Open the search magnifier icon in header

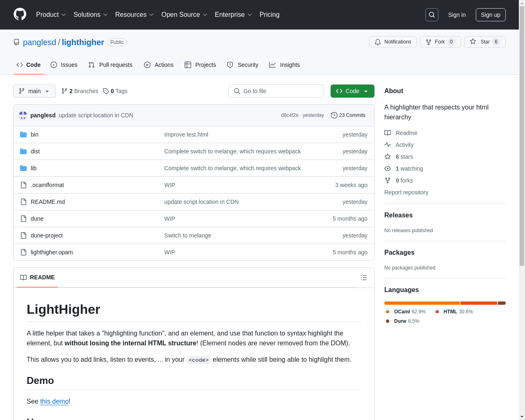(x=432, y=15)
